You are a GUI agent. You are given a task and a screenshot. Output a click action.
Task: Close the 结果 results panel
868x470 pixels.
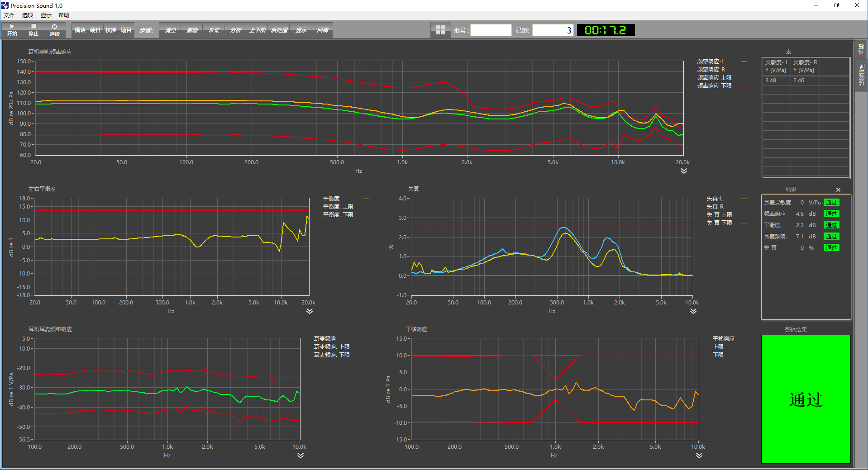[x=838, y=190]
